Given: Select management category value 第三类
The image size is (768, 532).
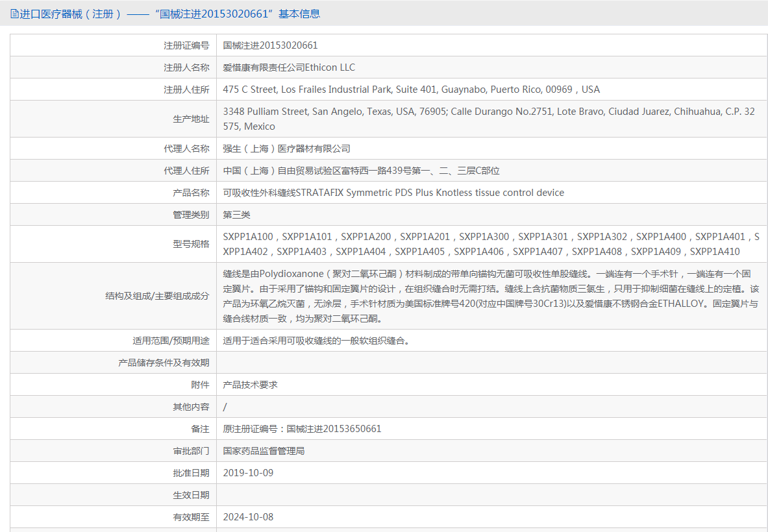Looking at the screenshot, I should tap(236, 214).
